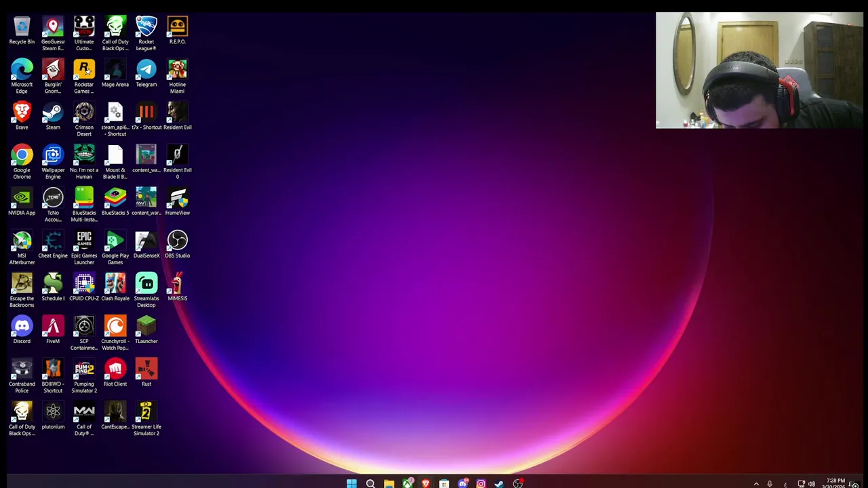Open Ultimate Custom Night shortcut
Image resolution: width=868 pixels, height=488 pixels.
pyautogui.click(x=84, y=34)
